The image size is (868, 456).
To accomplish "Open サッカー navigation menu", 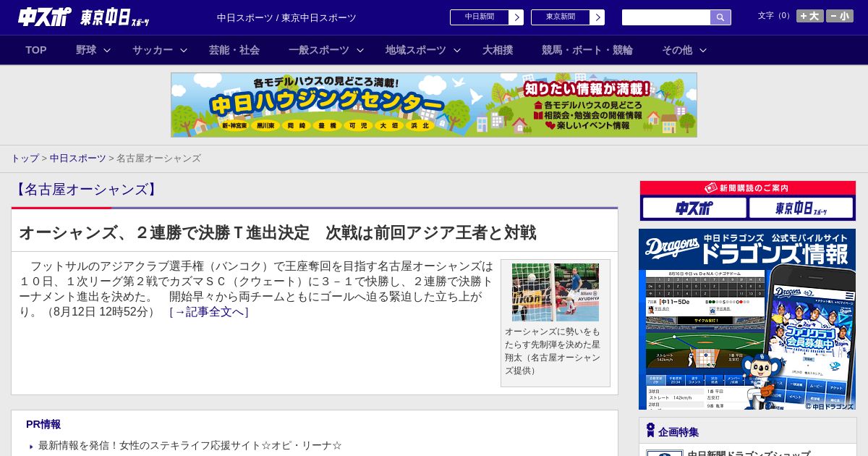I will (x=153, y=50).
